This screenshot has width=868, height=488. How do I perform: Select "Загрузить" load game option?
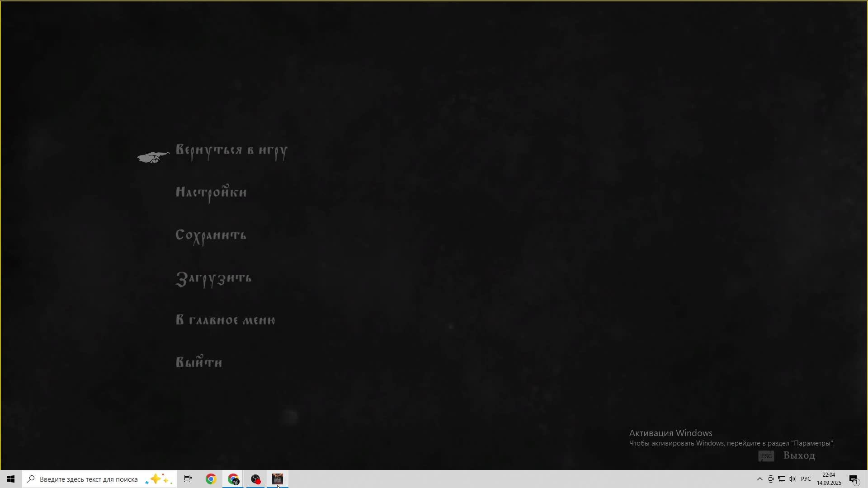tap(213, 278)
